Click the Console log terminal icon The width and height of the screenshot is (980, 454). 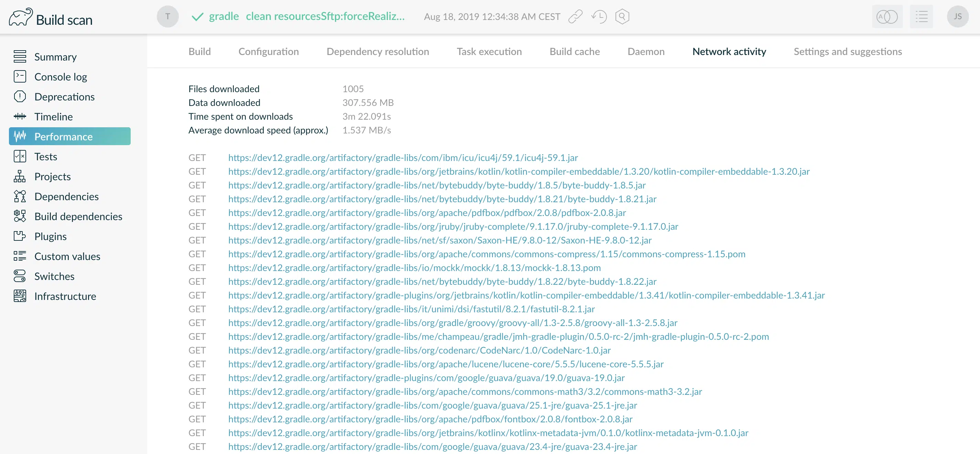coord(20,76)
